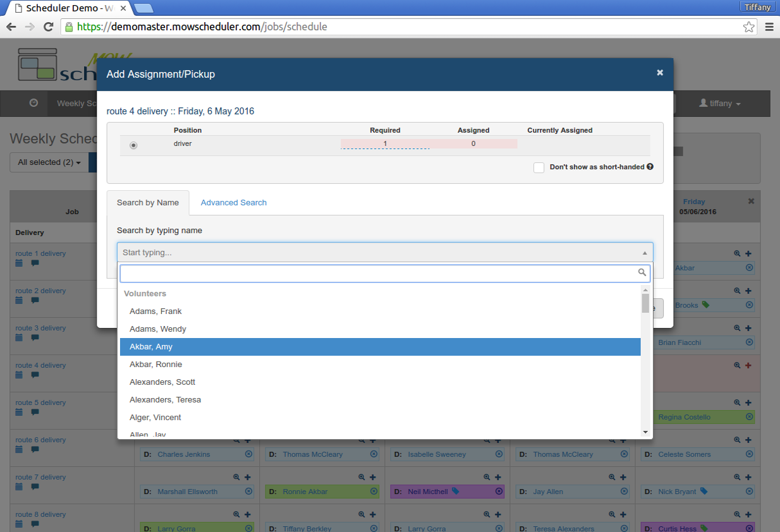Click the volunteer search input field

pos(378,273)
